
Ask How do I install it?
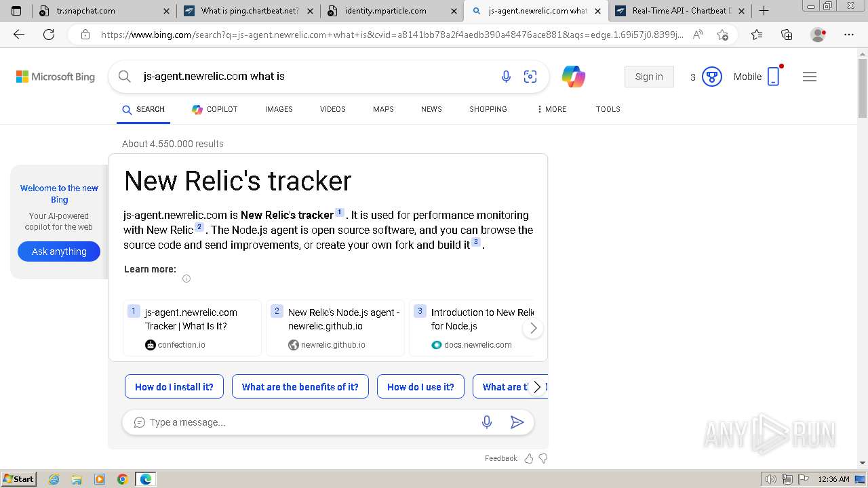[x=174, y=387]
